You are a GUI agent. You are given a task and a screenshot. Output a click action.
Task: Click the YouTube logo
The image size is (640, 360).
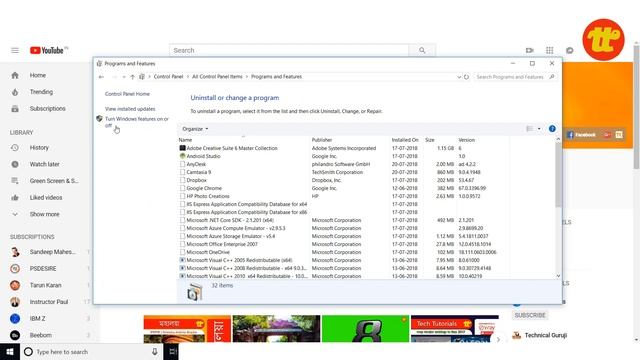[47, 50]
